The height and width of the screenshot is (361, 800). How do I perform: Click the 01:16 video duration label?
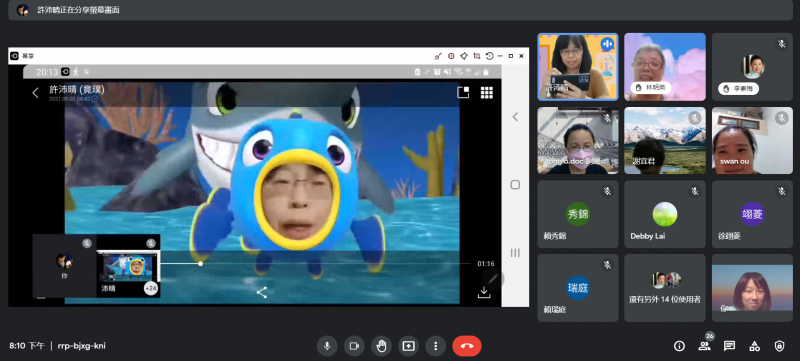click(486, 264)
